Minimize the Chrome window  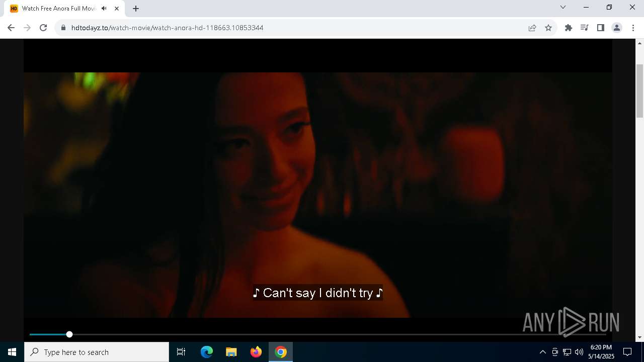coord(586,7)
